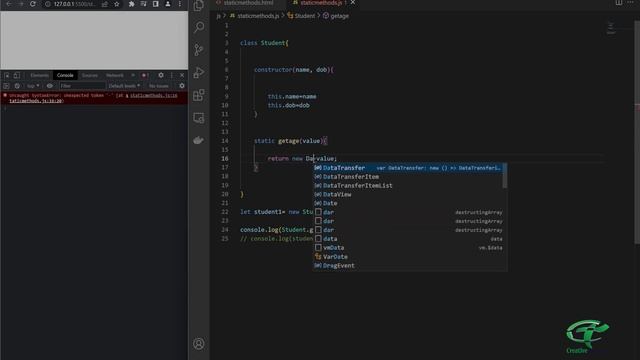The image size is (640, 360).
Task: Open the 'Default levels' dropdown
Action: pos(124,86)
